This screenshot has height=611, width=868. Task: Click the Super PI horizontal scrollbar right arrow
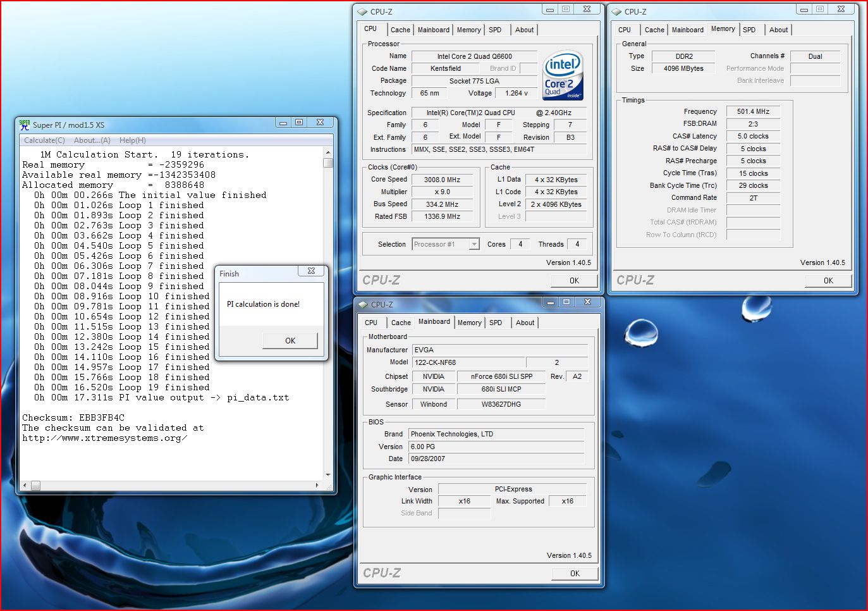tap(317, 485)
